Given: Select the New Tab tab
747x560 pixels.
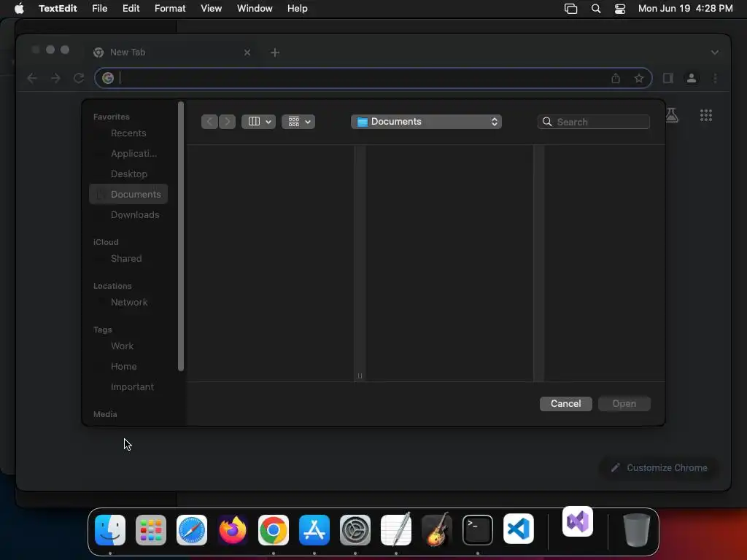Looking at the screenshot, I should (174, 52).
